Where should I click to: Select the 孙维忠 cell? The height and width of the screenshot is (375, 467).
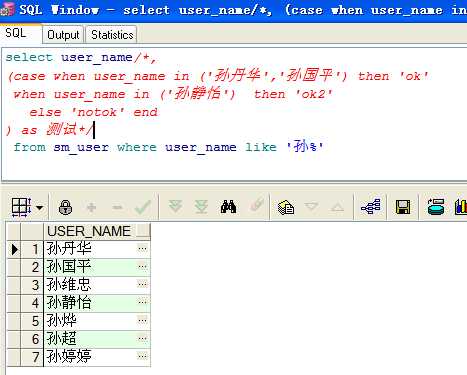pyautogui.click(x=90, y=285)
